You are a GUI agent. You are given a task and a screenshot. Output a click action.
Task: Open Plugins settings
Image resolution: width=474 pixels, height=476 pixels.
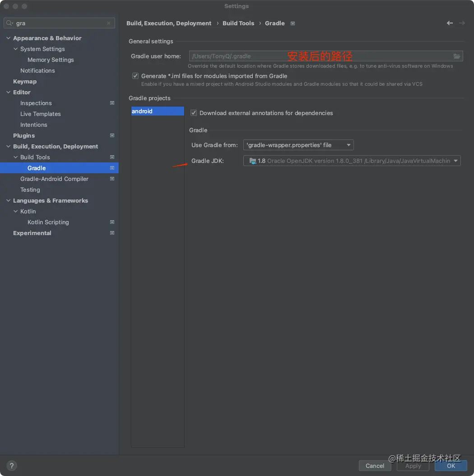(x=24, y=136)
